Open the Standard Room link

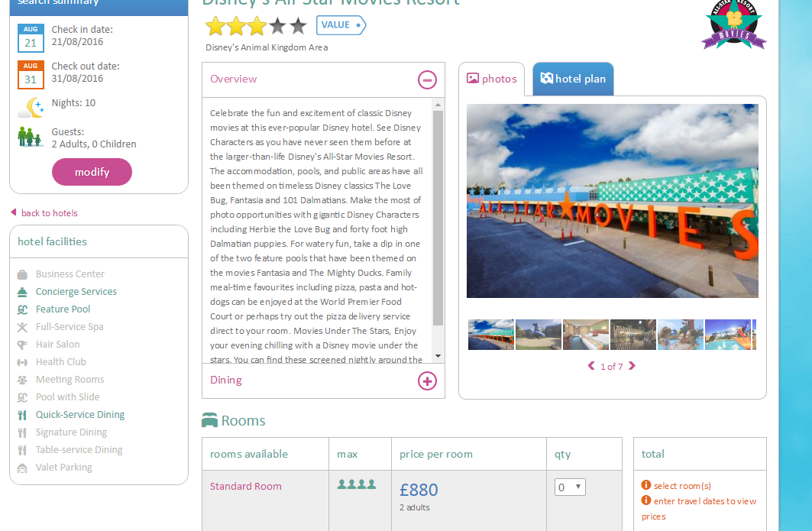tap(246, 486)
